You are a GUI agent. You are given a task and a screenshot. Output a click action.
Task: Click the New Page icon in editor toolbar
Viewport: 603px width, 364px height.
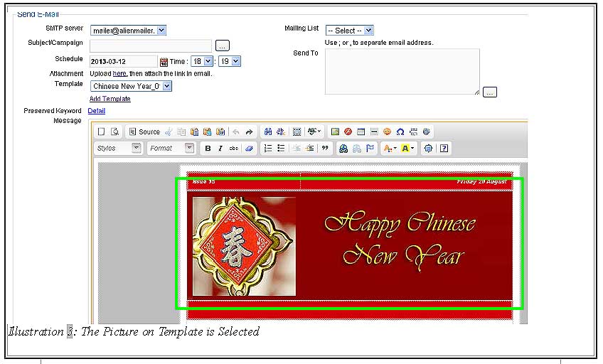(101, 132)
